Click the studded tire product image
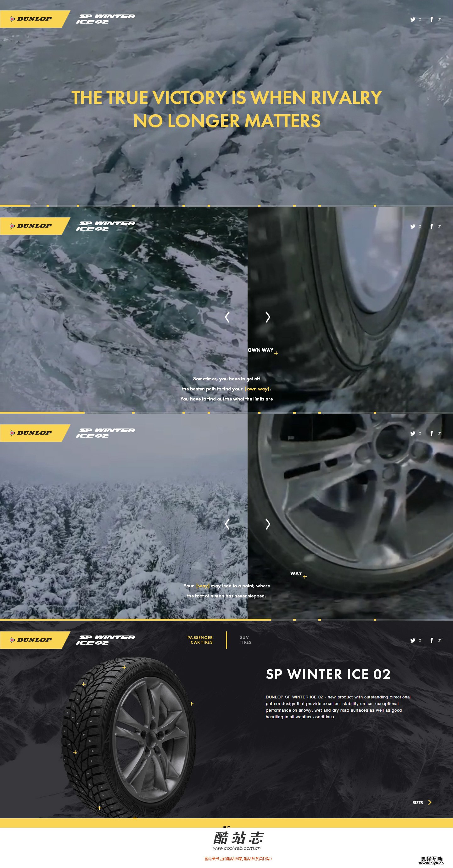This screenshot has width=453, height=868. point(128,738)
